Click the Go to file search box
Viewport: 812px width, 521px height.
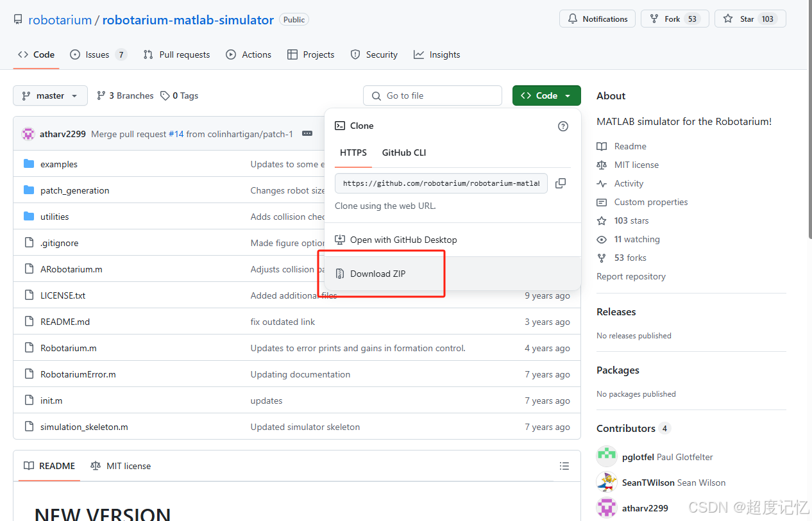(432, 95)
